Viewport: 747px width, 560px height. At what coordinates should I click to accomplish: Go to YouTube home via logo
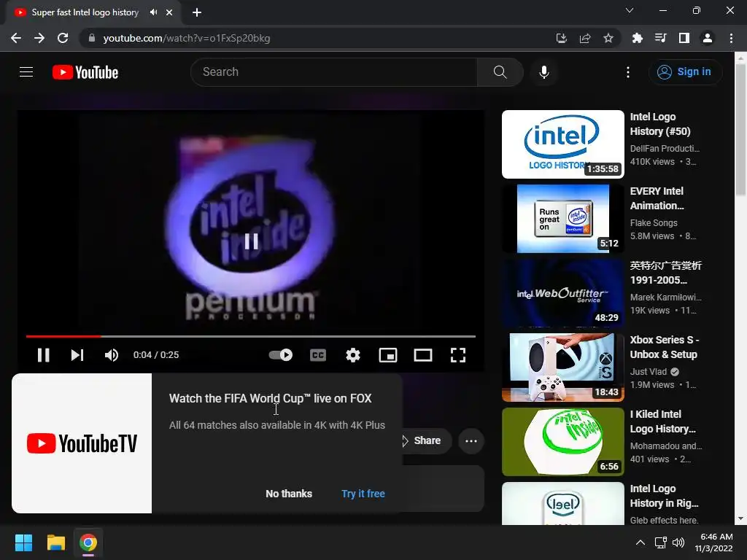[x=85, y=72]
